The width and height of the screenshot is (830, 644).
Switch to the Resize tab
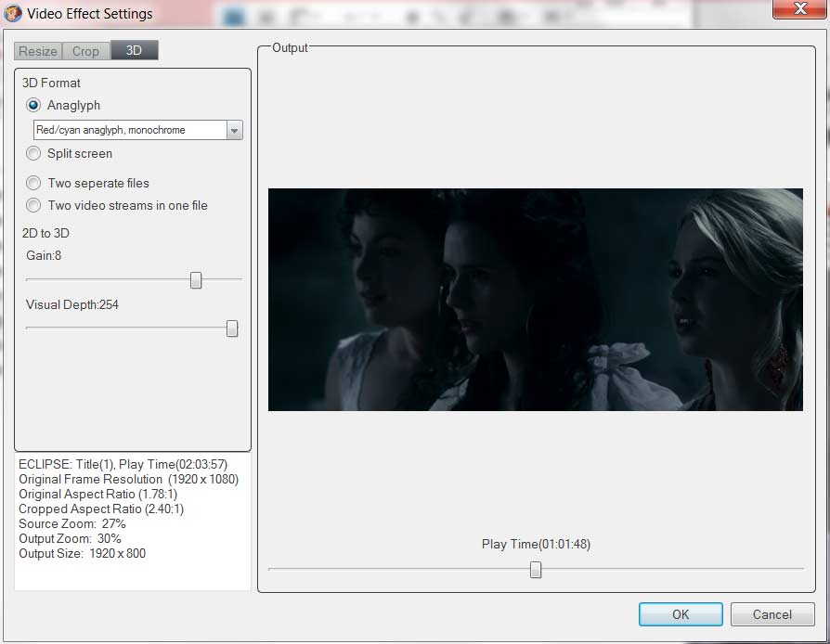click(x=38, y=51)
